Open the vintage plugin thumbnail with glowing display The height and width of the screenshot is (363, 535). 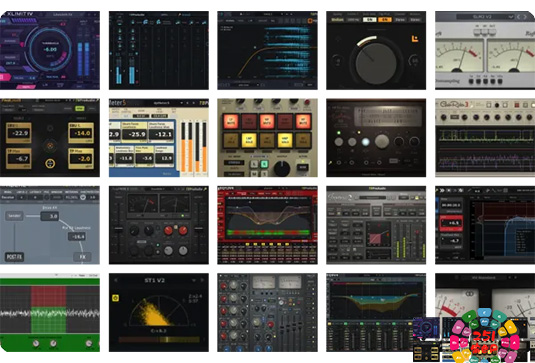tap(376, 138)
